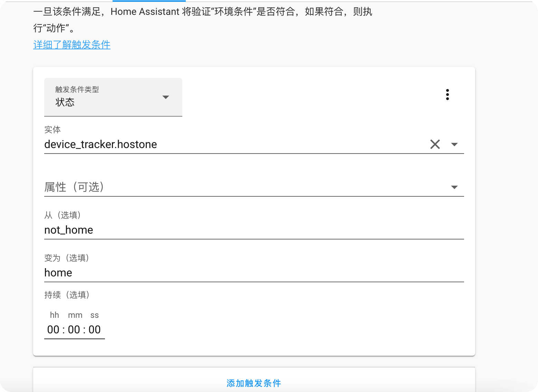The image size is (538, 392).
Task: Open the trigger's three-dot options menu
Action: coord(447,95)
